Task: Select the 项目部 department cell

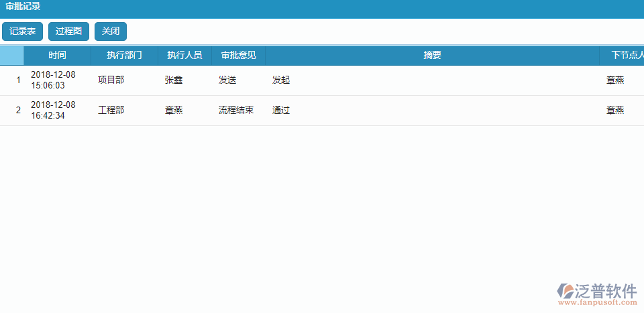Action: pos(111,80)
